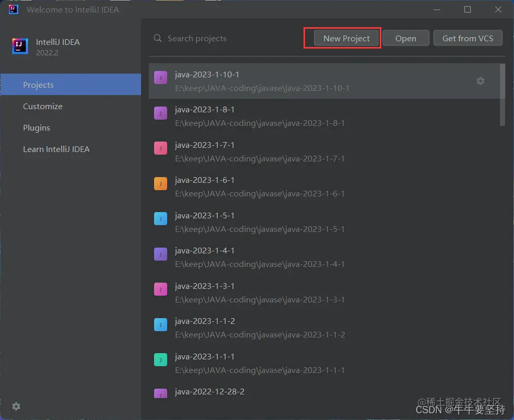Maximize the Welcome window

(x=468, y=9)
